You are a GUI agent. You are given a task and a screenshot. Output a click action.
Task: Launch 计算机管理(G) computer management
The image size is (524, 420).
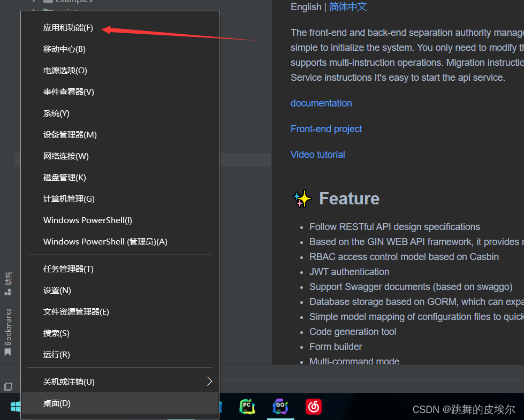coord(120,199)
